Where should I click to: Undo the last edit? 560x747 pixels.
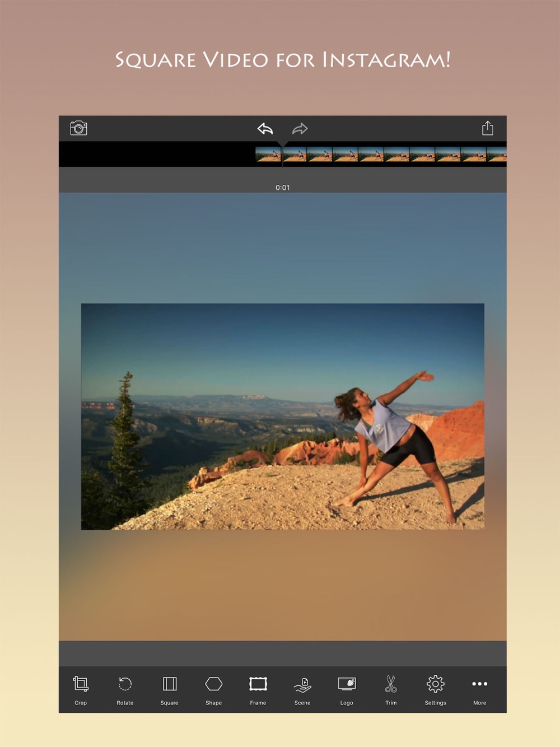pos(265,129)
